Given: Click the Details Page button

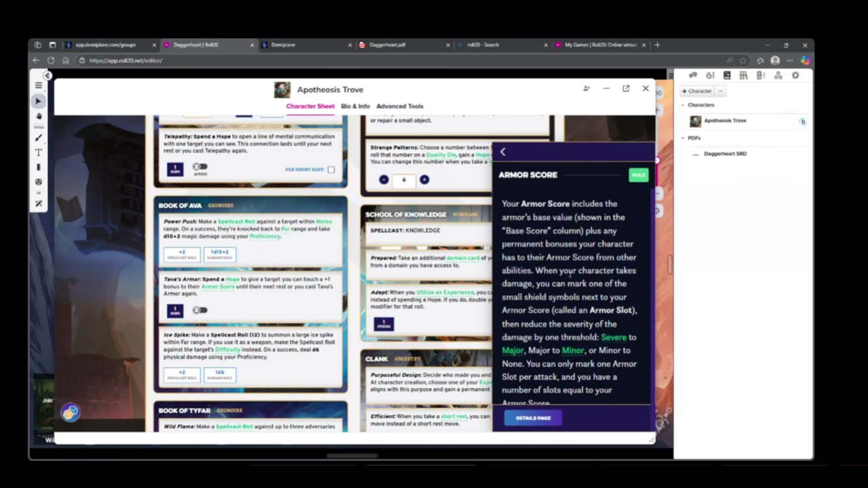Looking at the screenshot, I should coord(533,418).
